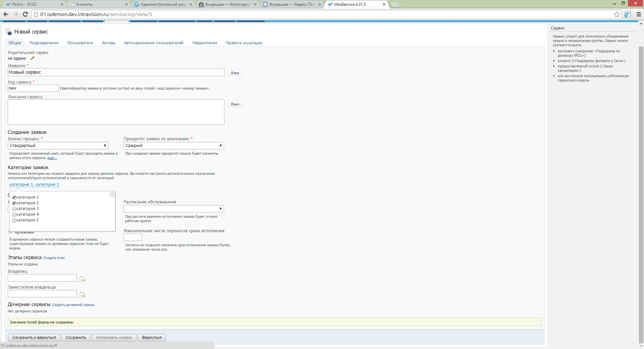
Task: Click browser Back arrow
Action: click(6, 14)
